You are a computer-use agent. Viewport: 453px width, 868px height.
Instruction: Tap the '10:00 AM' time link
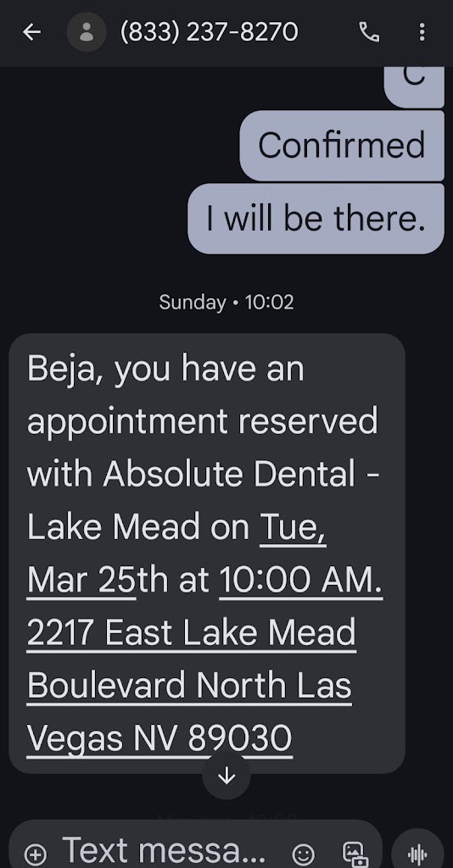tap(301, 580)
